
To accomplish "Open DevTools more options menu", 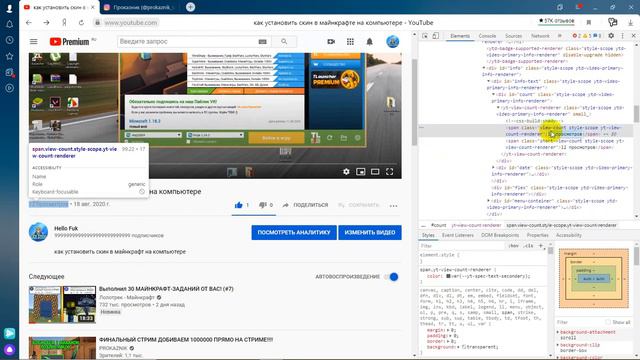I will (x=622, y=36).
